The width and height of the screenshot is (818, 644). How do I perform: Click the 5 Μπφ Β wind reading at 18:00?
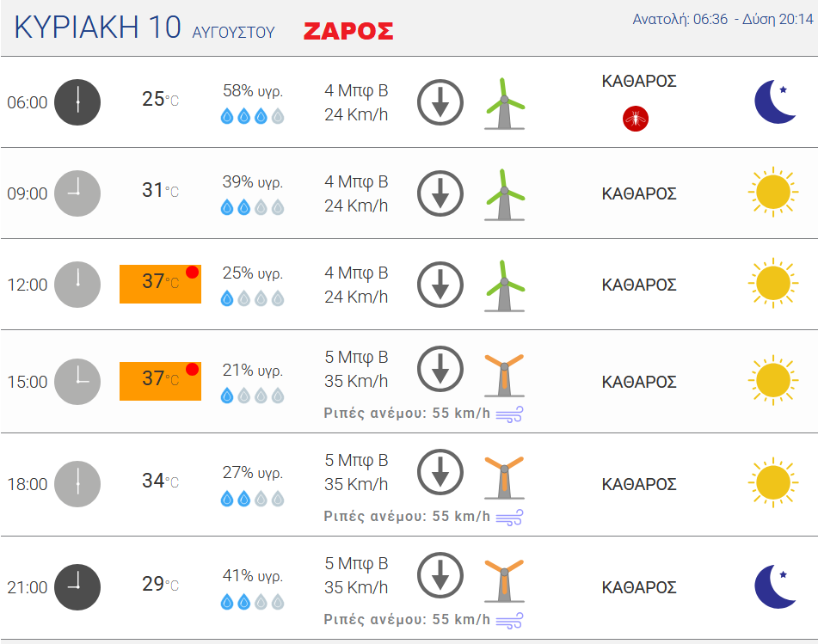[356, 460]
